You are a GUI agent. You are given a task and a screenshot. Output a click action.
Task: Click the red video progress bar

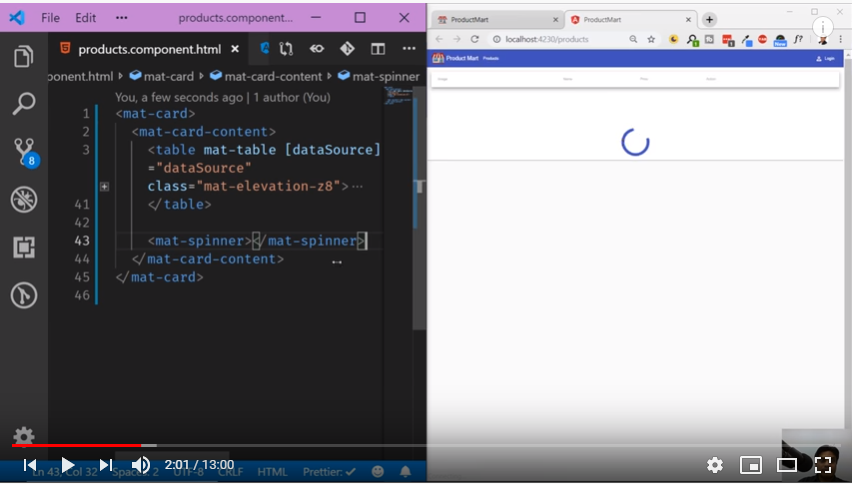tap(80, 445)
